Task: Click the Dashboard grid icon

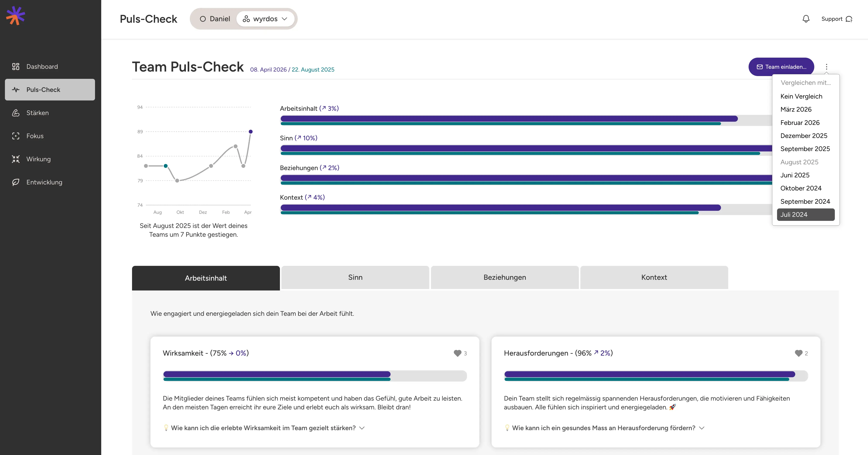Action: coord(15,66)
